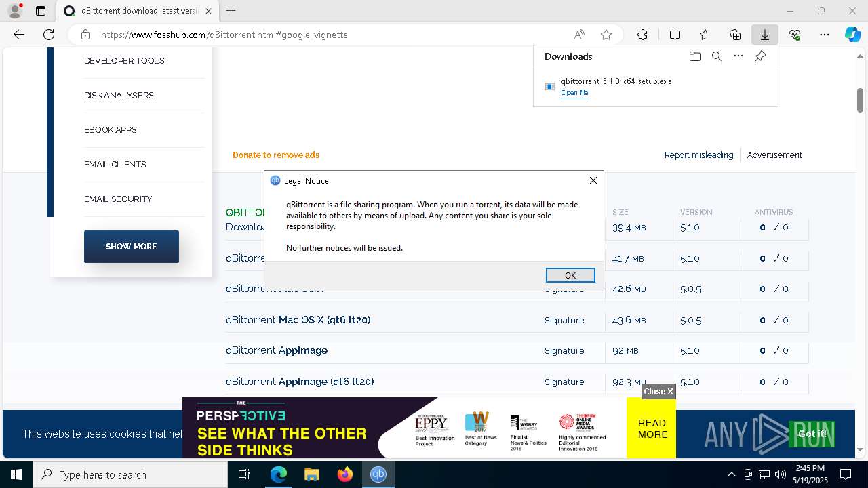Screen dimensions: 868x488
Task: Add this page to favorites star
Action: tap(606, 35)
